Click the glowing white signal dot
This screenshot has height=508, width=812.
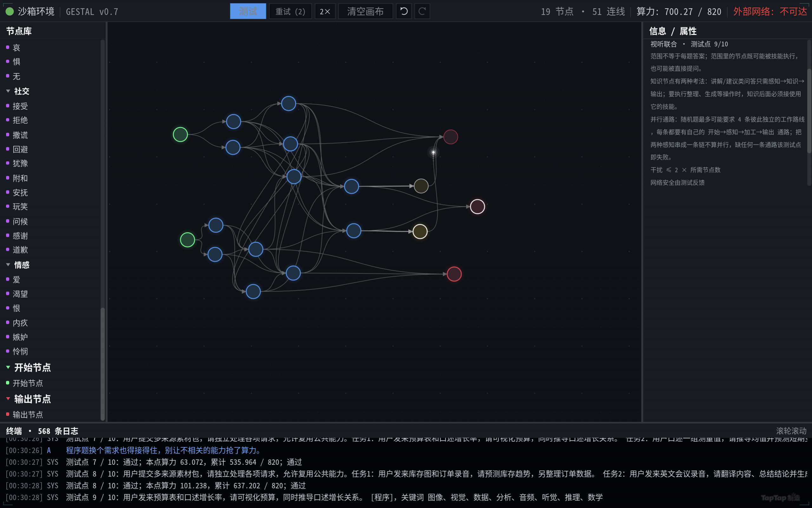pos(434,152)
